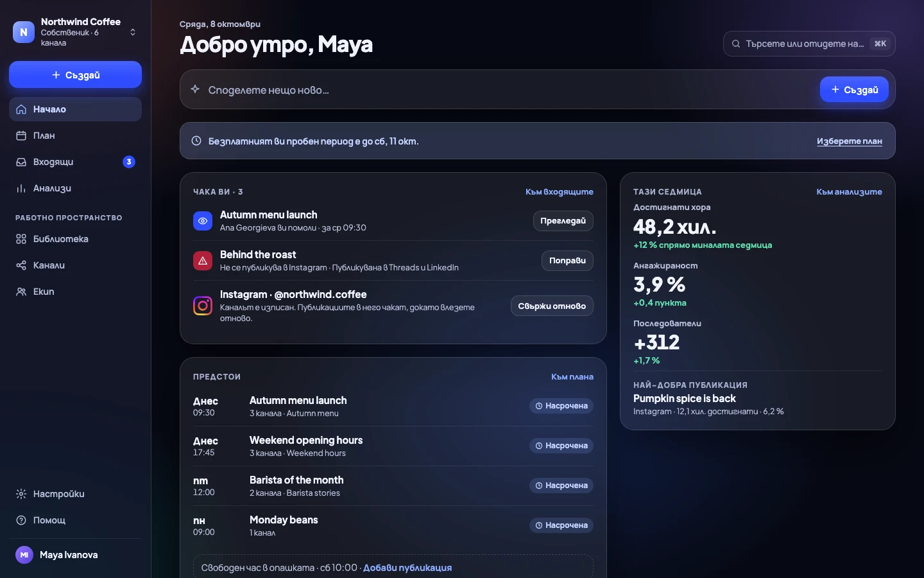
Task: Focus the search field at the top right
Action: pos(809,44)
